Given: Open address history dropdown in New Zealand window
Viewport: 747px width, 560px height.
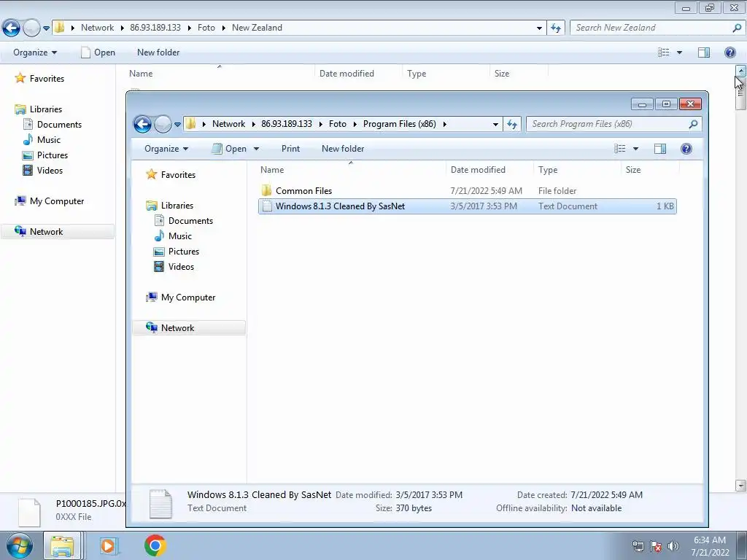Looking at the screenshot, I should 539,28.
